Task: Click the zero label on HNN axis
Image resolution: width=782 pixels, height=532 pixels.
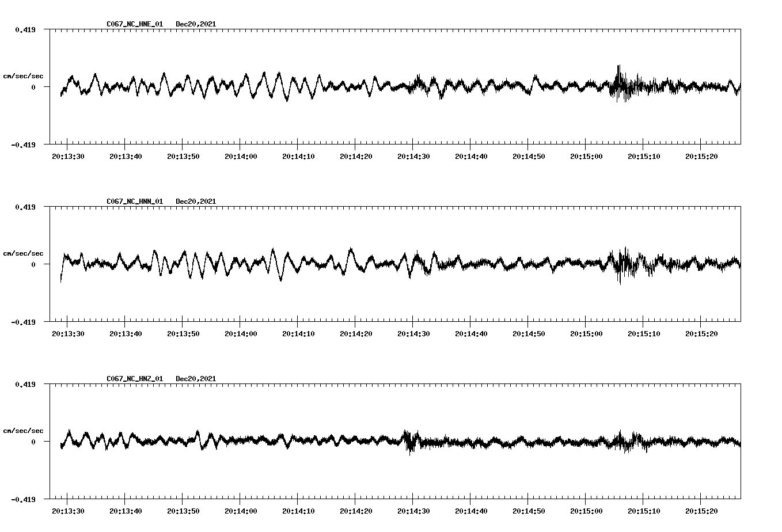Action: [x=33, y=264]
